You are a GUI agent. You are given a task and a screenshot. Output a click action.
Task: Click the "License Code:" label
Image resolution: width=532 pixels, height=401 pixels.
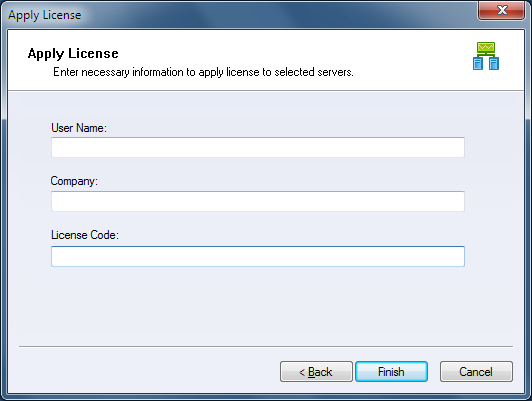(85, 235)
